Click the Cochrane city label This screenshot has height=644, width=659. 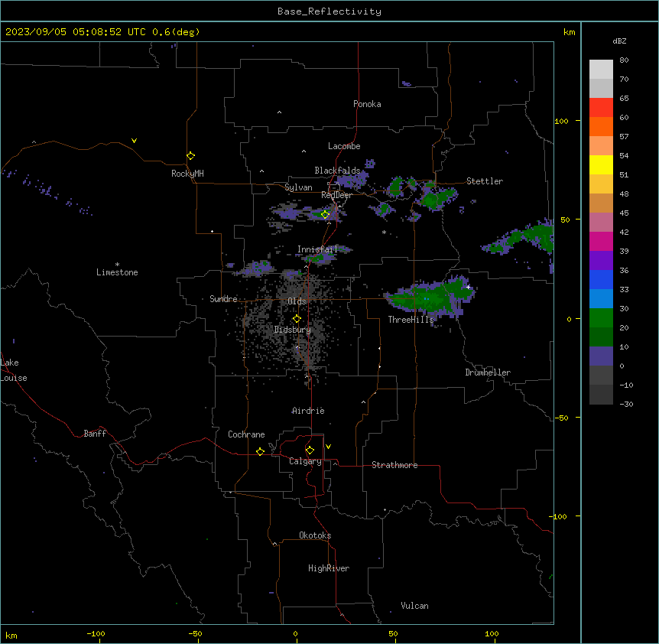(246, 434)
